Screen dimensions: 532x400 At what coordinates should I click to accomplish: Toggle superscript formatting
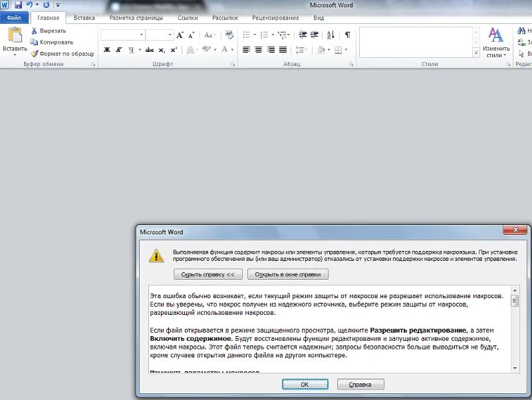(x=174, y=50)
